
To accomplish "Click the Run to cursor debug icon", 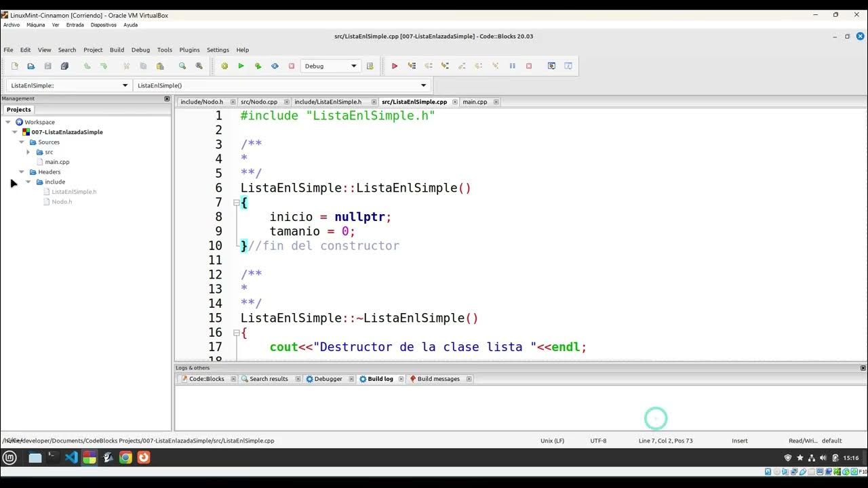I will tap(412, 66).
